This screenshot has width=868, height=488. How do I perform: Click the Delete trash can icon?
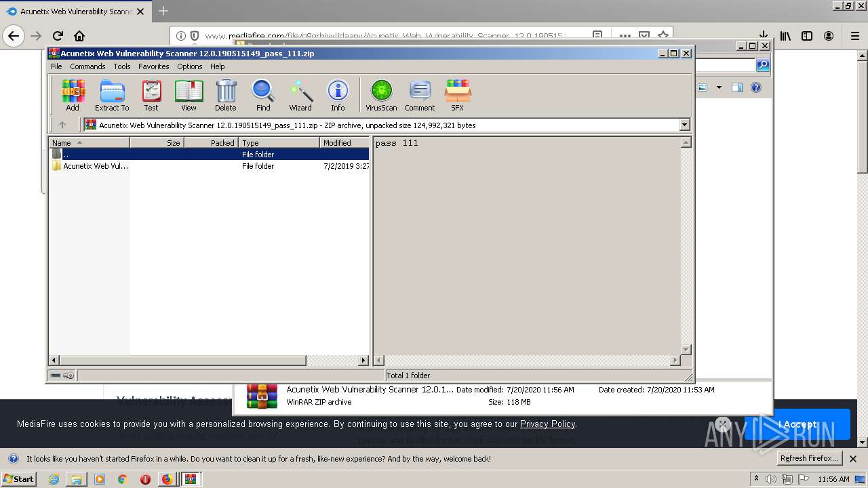click(226, 95)
